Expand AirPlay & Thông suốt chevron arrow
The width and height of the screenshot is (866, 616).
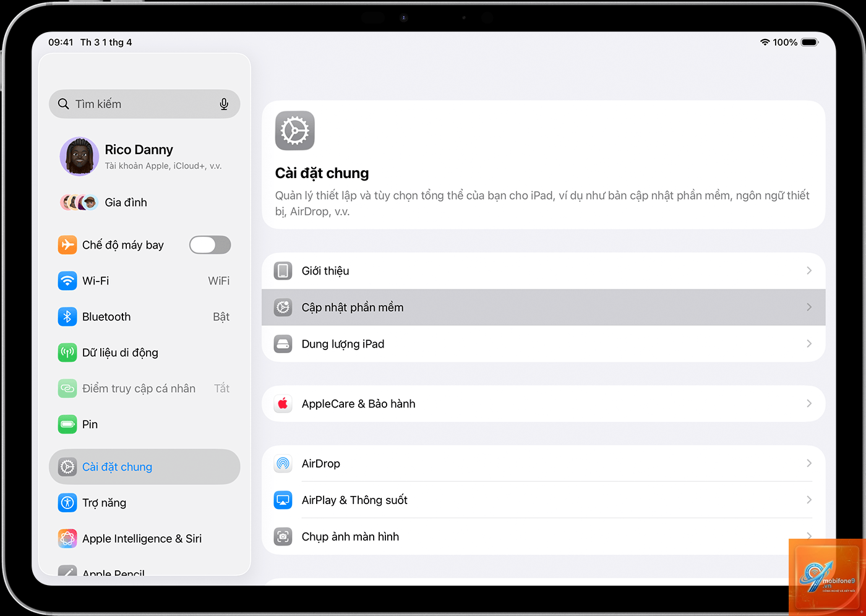coord(809,500)
